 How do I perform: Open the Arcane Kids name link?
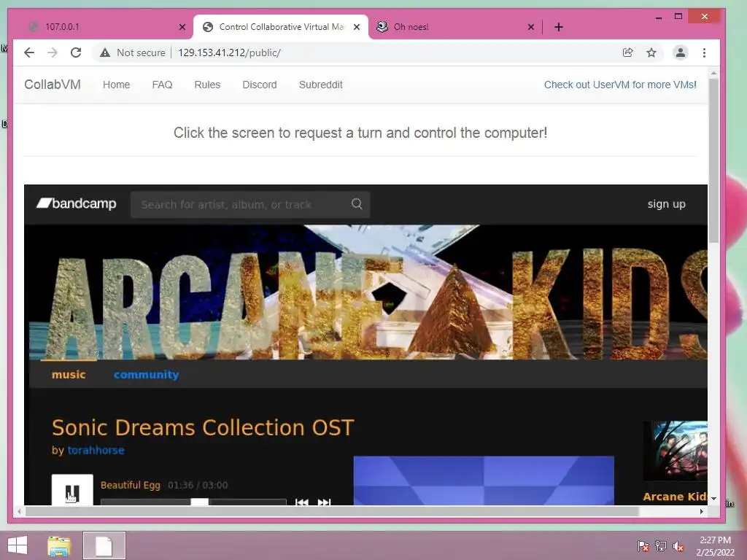[x=675, y=497]
